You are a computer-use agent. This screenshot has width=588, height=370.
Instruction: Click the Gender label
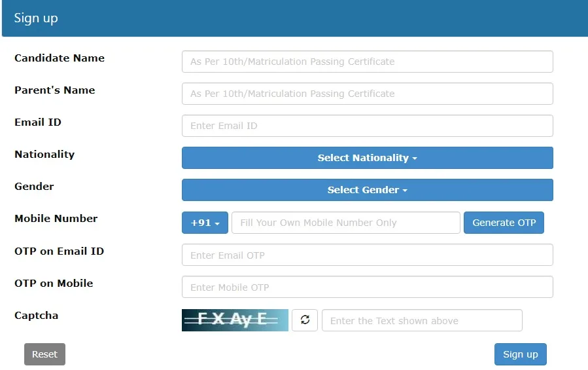(x=34, y=187)
